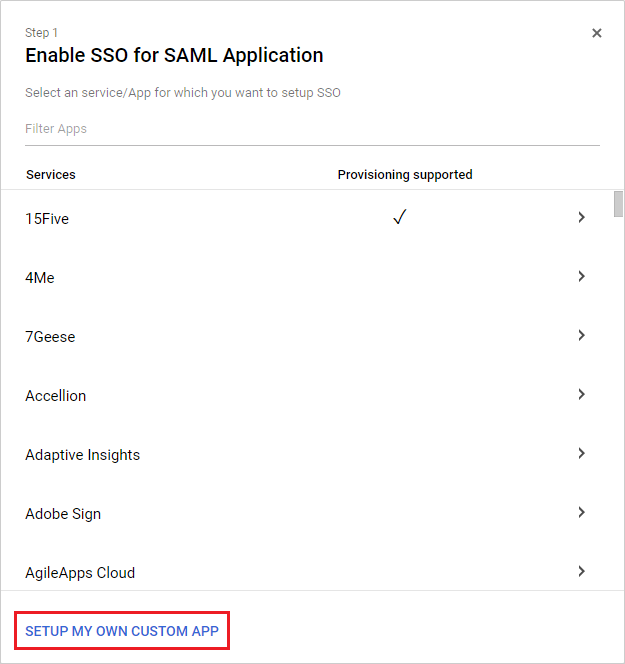Click the AgileApps Cloud arrow icon
Screen dimensions: 625x664
click(x=581, y=571)
